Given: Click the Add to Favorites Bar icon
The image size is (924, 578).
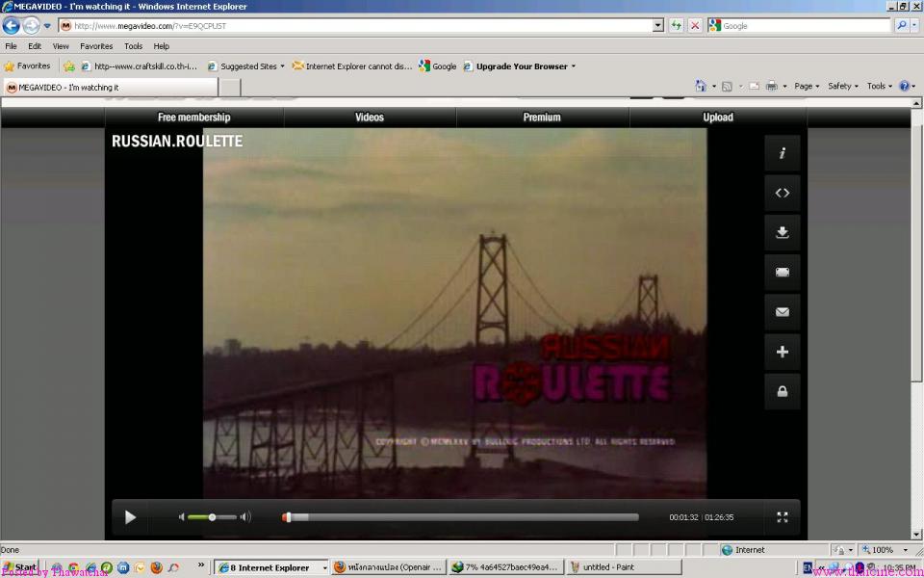Looking at the screenshot, I should point(69,66).
